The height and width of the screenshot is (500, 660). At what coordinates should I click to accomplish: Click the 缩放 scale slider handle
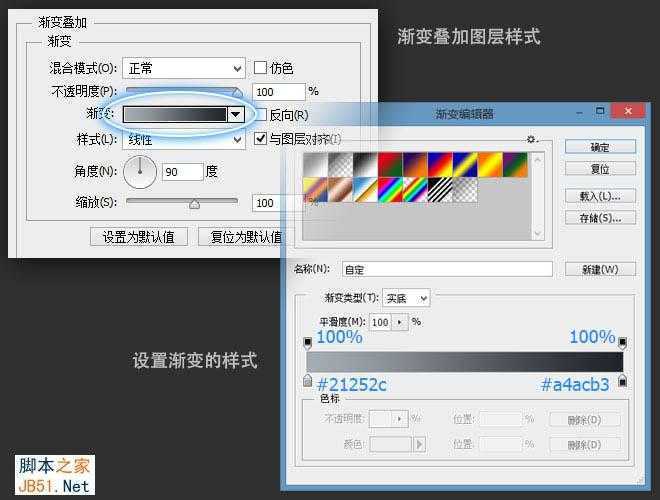tap(194, 204)
